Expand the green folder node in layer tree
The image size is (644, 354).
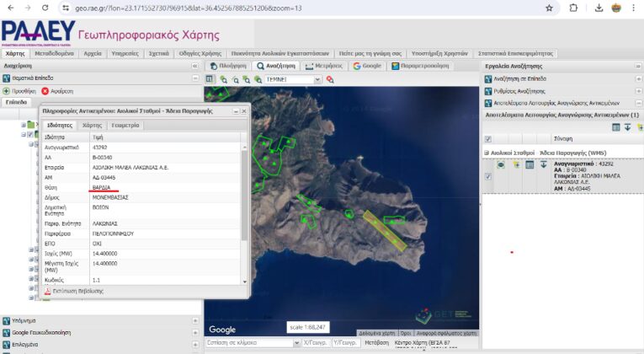point(24,125)
